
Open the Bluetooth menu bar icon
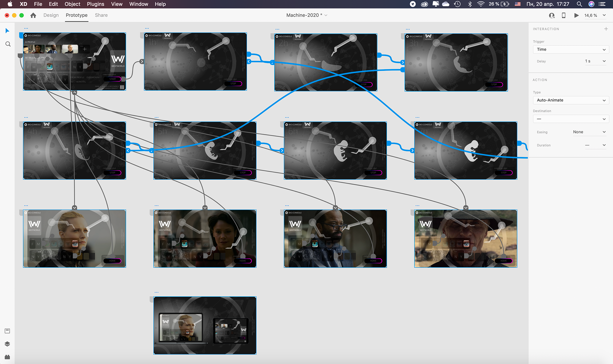[x=470, y=4]
